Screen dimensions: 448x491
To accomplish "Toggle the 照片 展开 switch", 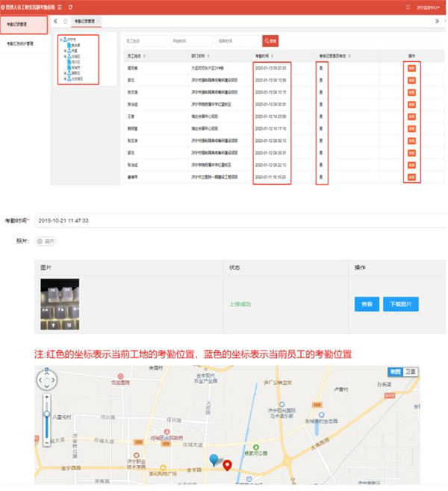I will (46, 241).
